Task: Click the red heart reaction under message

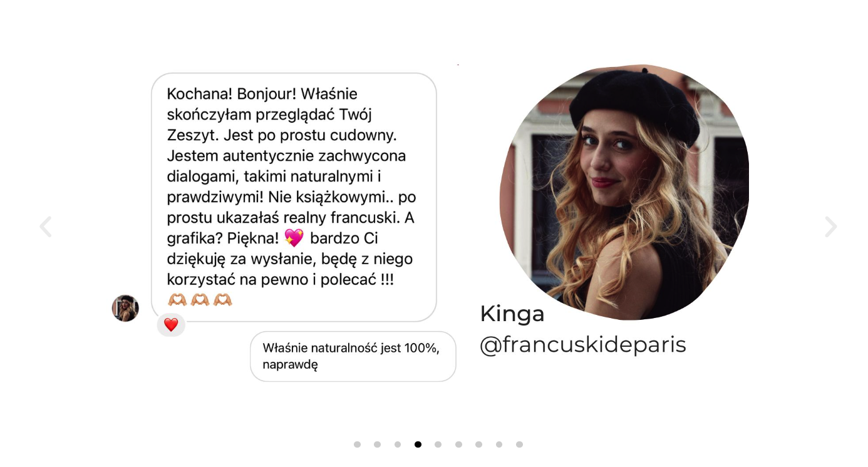Action: pos(171,325)
